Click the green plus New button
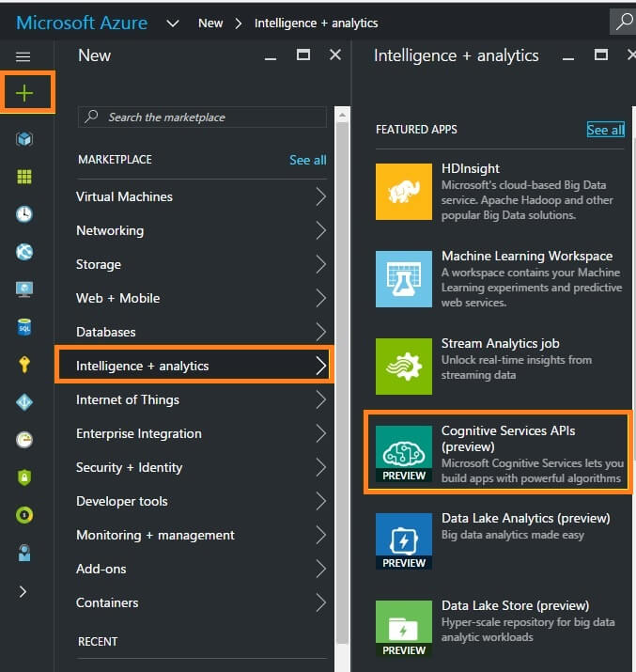Image resolution: width=636 pixels, height=672 pixels. tap(24, 93)
